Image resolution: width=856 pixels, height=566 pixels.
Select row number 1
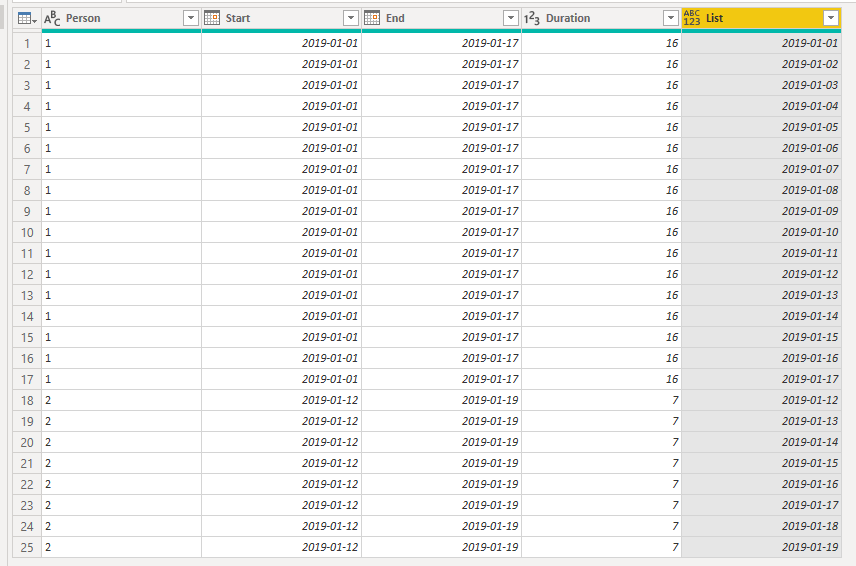tap(27, 43)
